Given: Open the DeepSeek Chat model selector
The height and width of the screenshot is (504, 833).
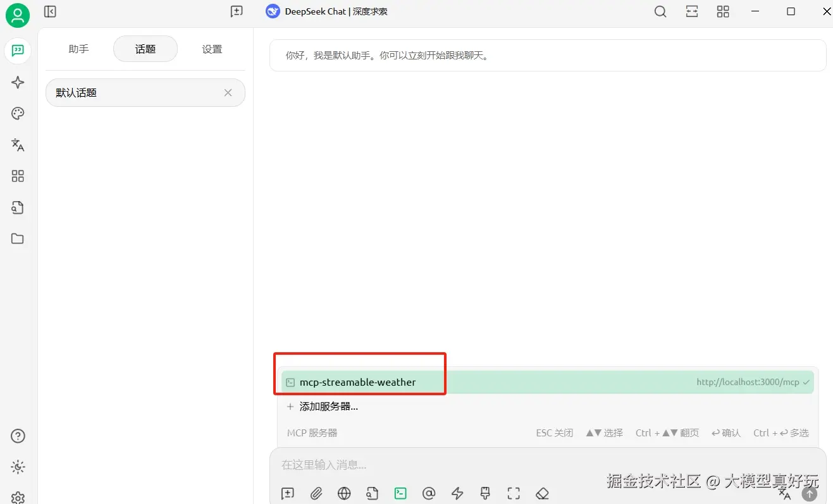Looking at the screenshot, I should point(326,11).
